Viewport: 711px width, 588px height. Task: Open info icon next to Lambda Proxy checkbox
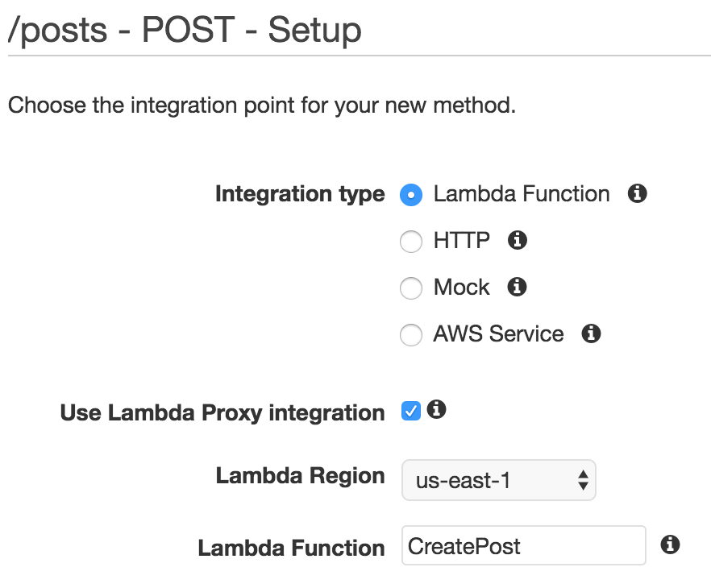point(437,410)
